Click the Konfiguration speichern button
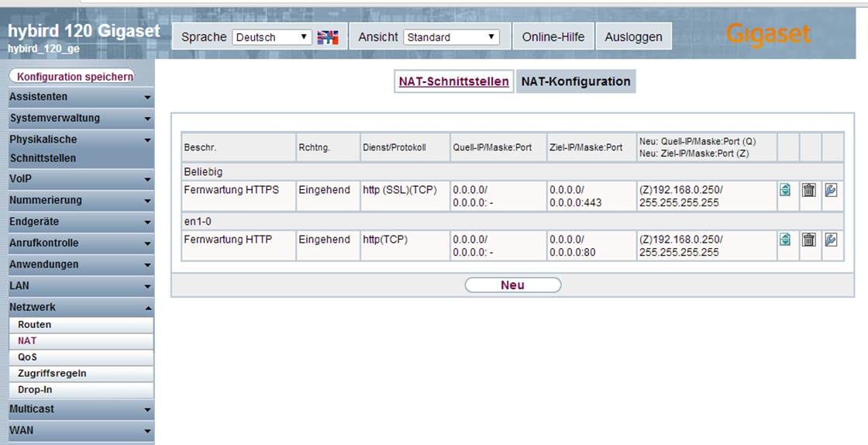Screen dimensions: 868x445 click(72, 77)
